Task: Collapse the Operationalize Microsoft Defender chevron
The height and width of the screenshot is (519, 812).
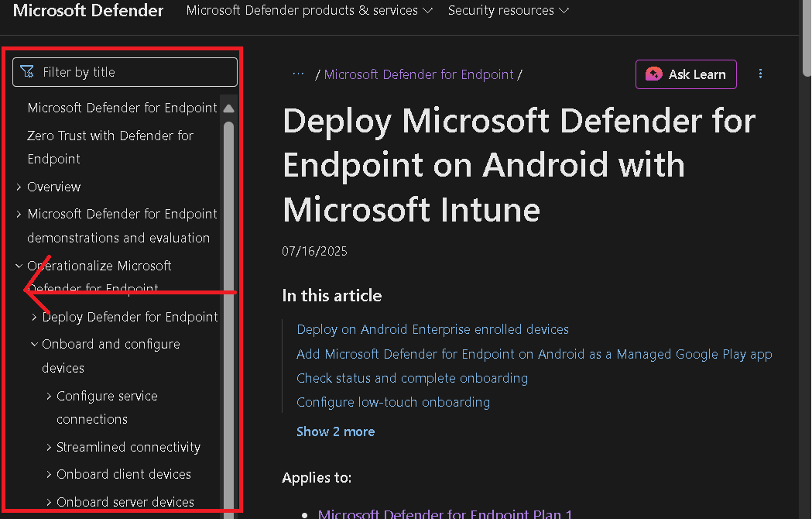Action: click(19, 266)
